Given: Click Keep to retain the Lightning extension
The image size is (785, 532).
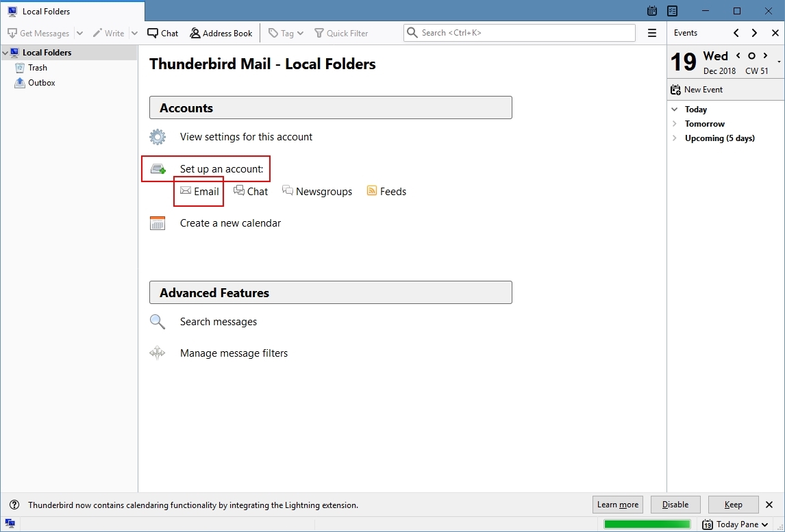Looking at the screenshot, I should 733,505.
